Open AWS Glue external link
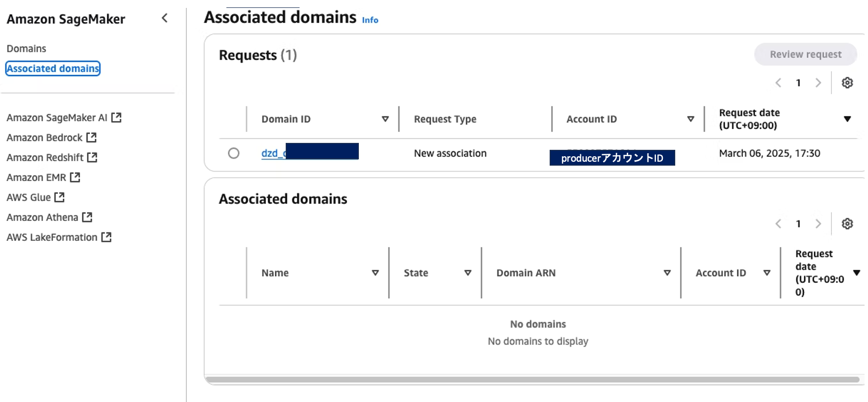The image size is (868, 402). 36,197
